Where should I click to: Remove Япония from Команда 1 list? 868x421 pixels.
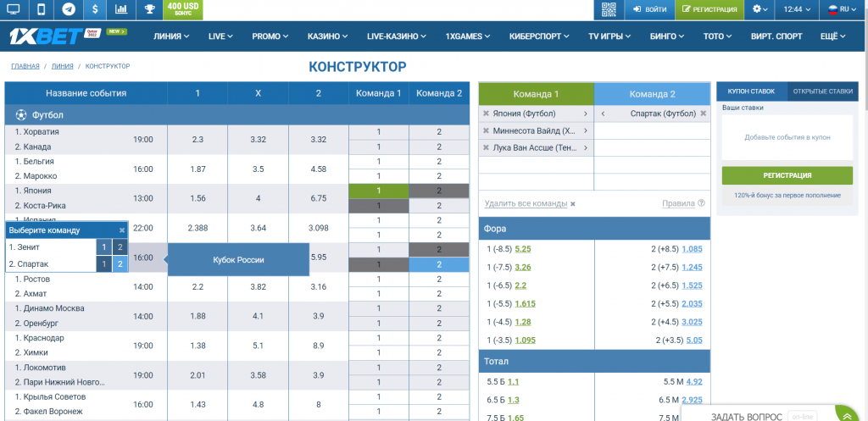[486, 114]
